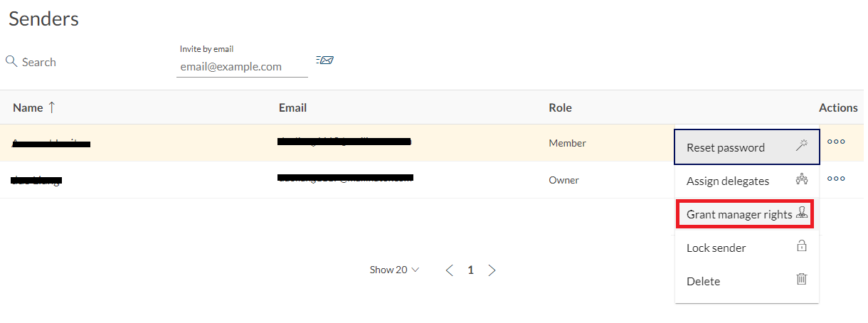Sort by Name column ascending arrow

click(51, 107)
